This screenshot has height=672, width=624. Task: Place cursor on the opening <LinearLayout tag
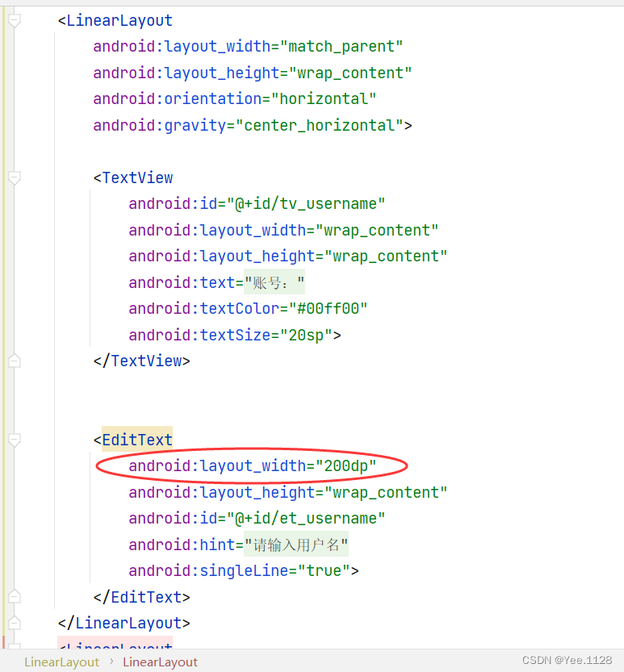pos(115,21)
